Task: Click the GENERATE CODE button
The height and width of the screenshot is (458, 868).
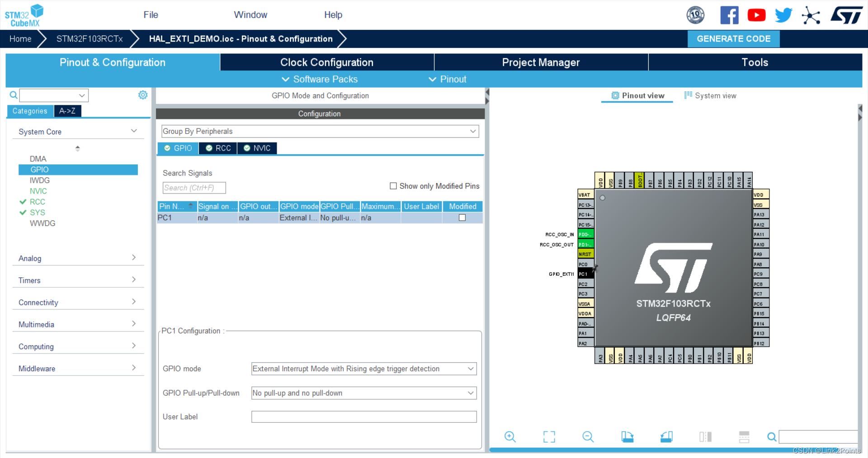Action: coord(733,39)
